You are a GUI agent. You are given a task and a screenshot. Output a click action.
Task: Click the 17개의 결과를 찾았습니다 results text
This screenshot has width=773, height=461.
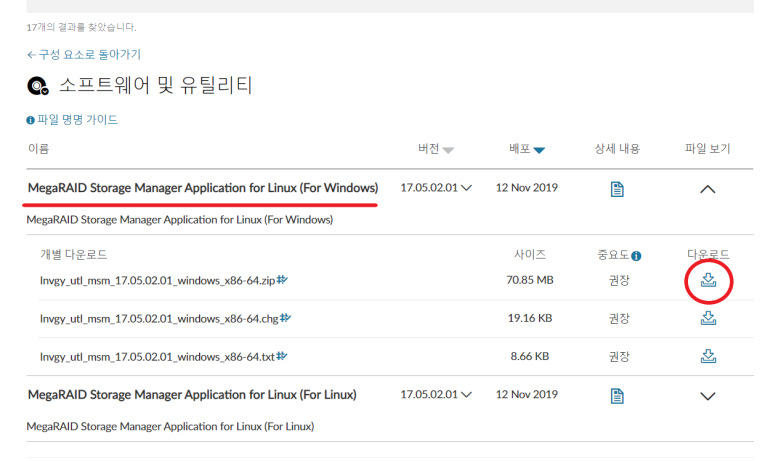coord(81,27)
